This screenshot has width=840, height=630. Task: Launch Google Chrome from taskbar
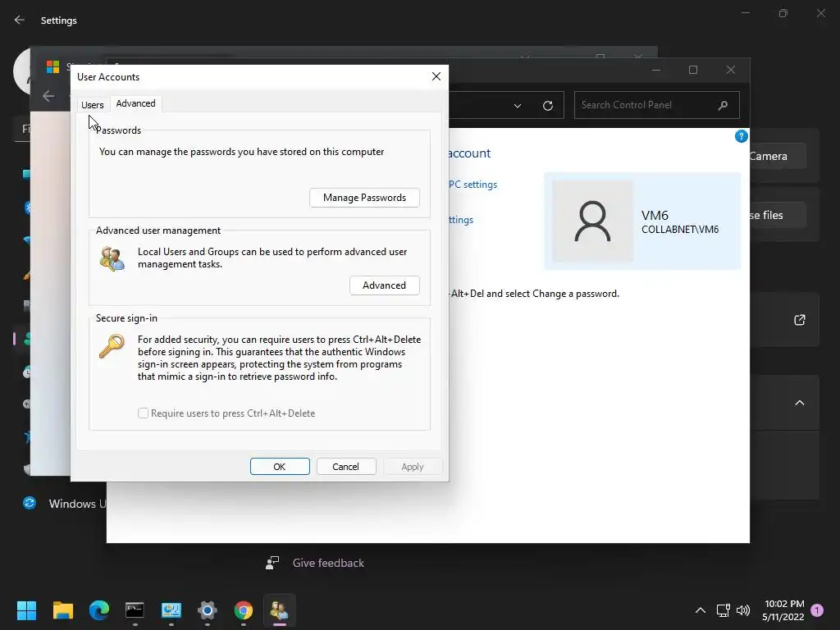[x=243, y=610]
